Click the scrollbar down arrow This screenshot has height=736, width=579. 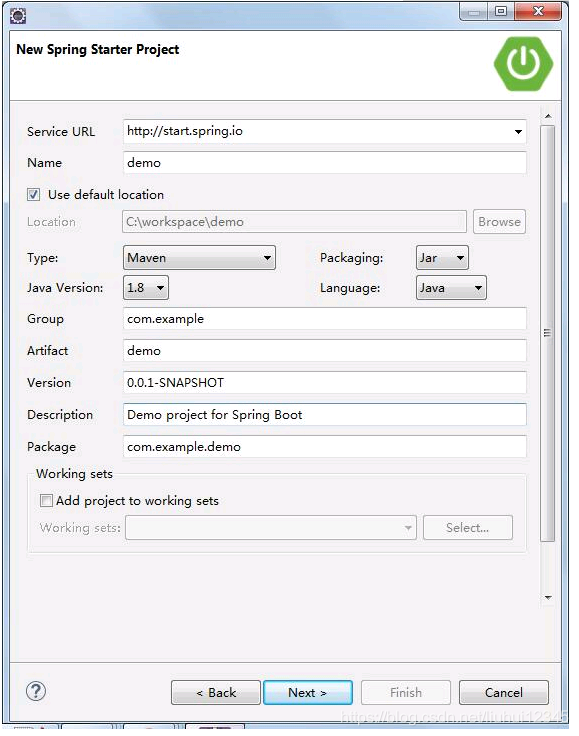(548, 598)
